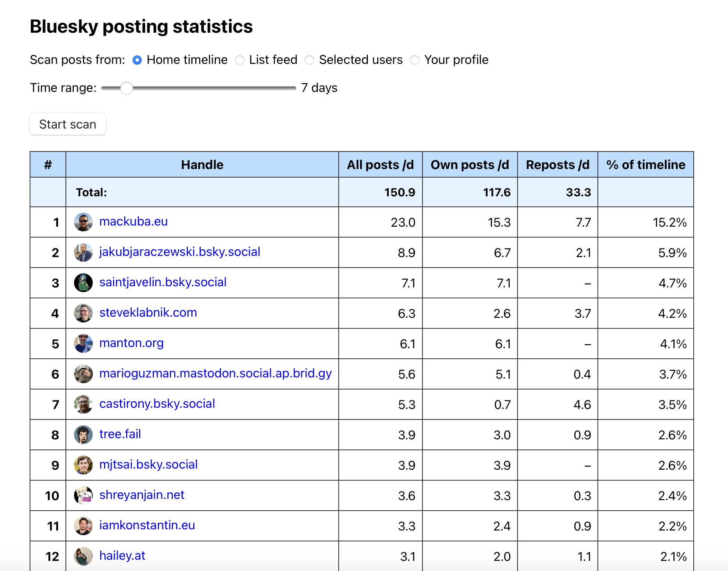Select the Selected users radio button
The image size is (728, 571).
309,60
